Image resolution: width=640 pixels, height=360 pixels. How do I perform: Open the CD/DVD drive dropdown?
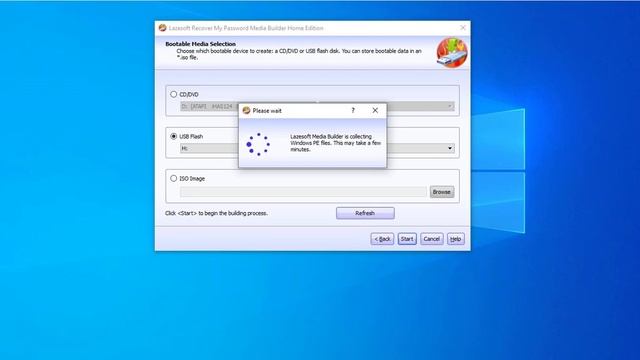450,106
